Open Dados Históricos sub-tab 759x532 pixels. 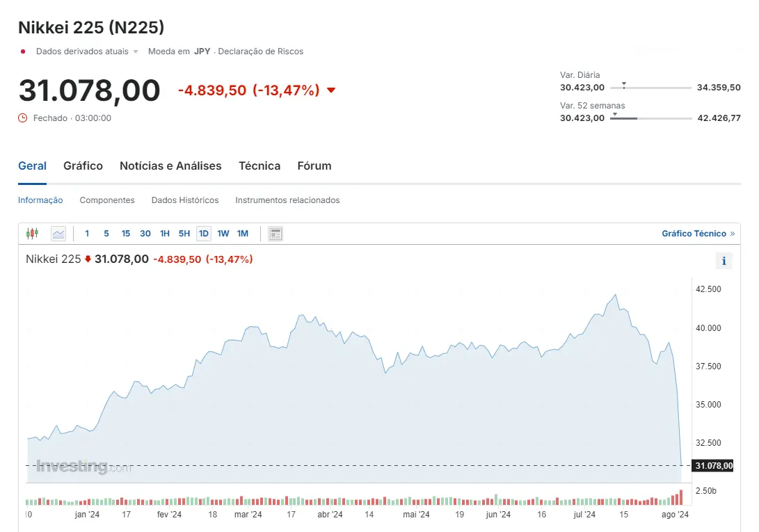click(x=185, y=200)
